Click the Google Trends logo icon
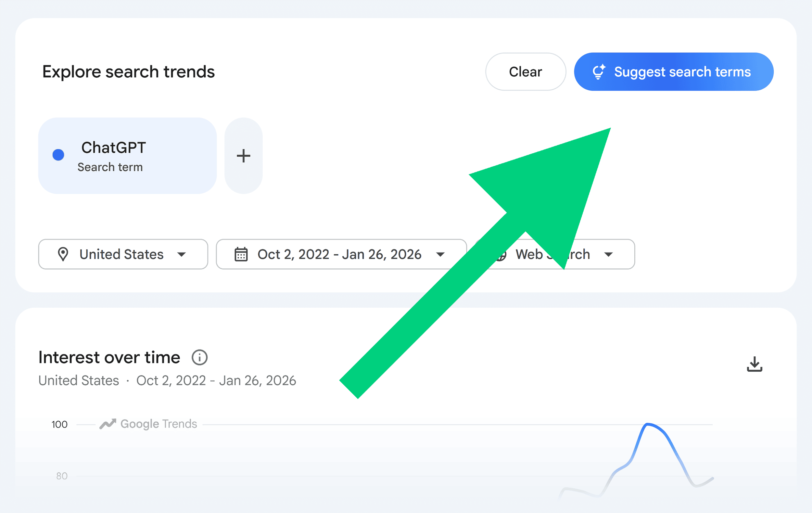812x513 pixels. pyautogui.click(x=107, y=424)
